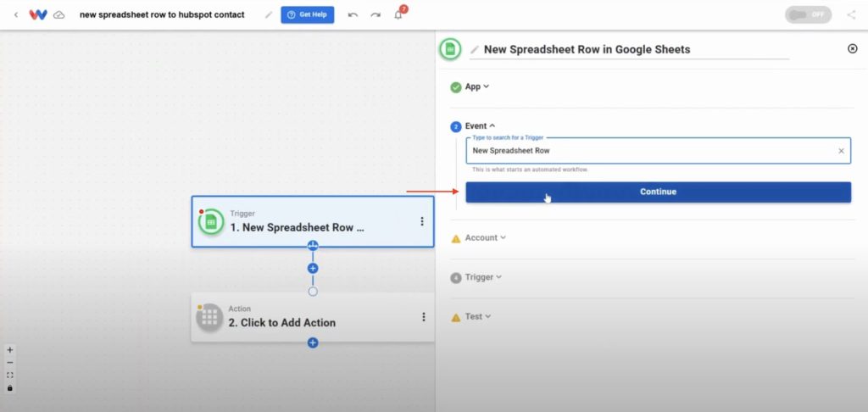Screen dimensions: 868x412
Task: Open the share icon
Action: click(x=851, y=15)
